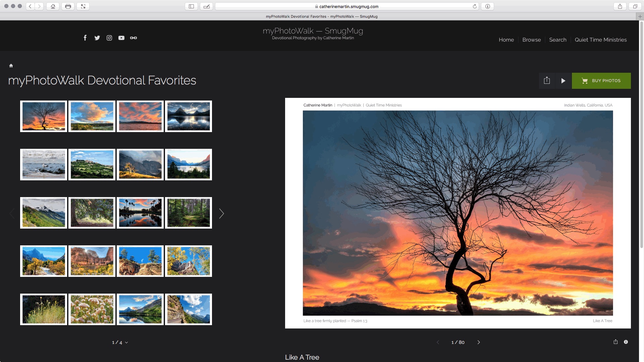Open the Quiet Time Ministries menu item
Viewport: 644px width, 362px height.
[601, 40]
